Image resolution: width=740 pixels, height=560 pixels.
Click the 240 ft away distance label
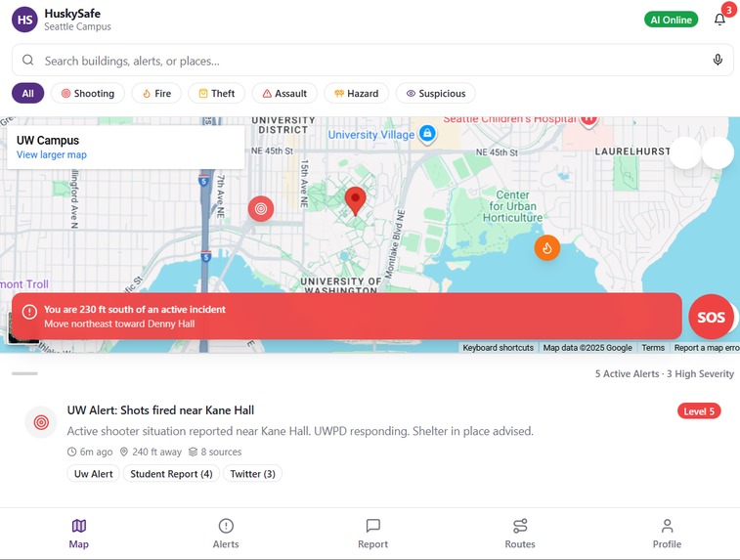coord(151,452)
